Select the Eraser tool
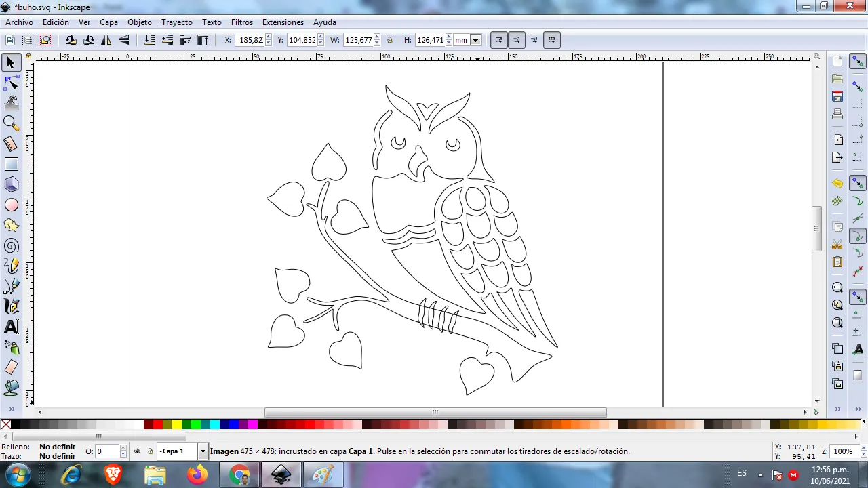 click(11, 367)
